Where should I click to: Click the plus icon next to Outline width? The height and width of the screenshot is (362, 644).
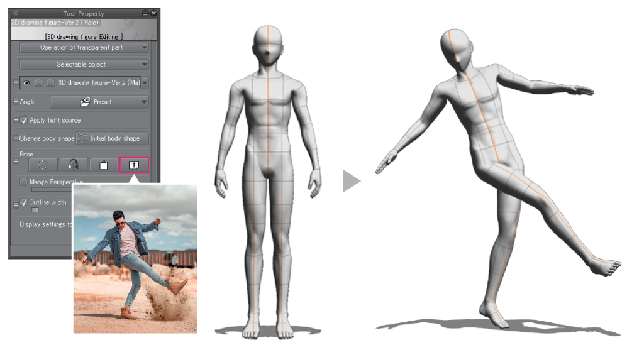16,204
